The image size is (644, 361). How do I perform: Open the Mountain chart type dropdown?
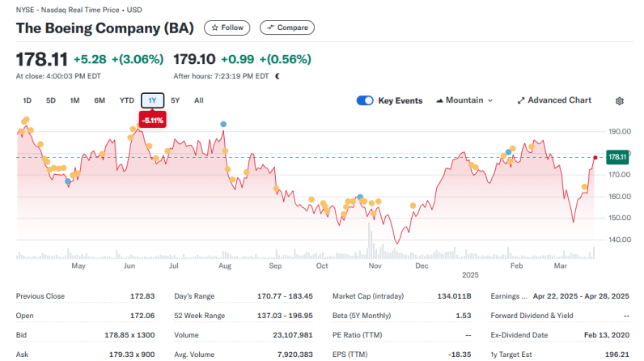(x=464, y=100)
